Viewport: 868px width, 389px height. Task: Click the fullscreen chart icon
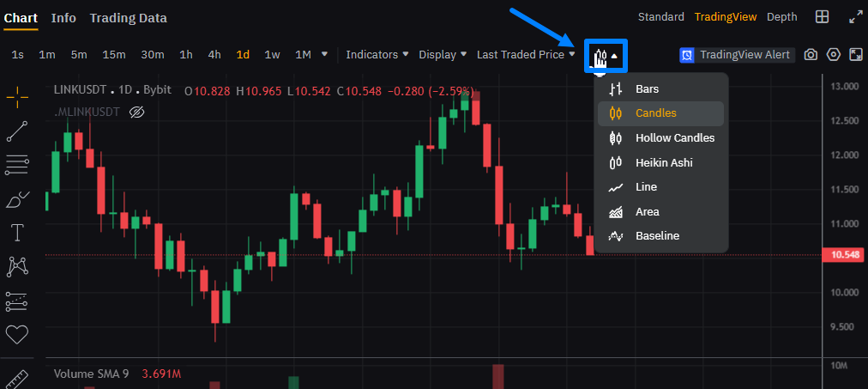855,55
